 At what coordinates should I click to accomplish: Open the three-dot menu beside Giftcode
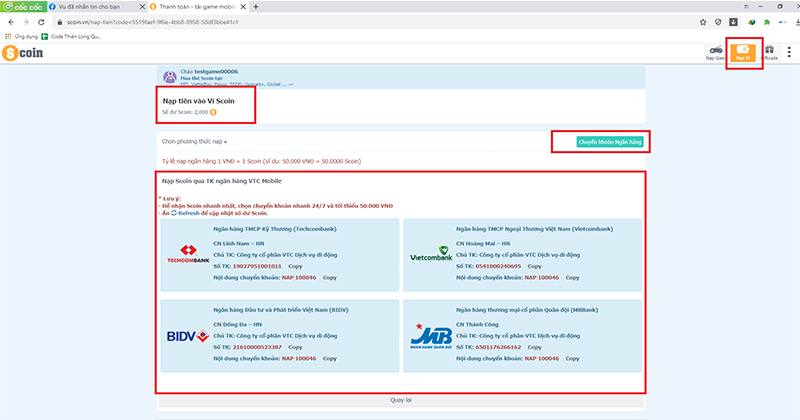[789, 52]
